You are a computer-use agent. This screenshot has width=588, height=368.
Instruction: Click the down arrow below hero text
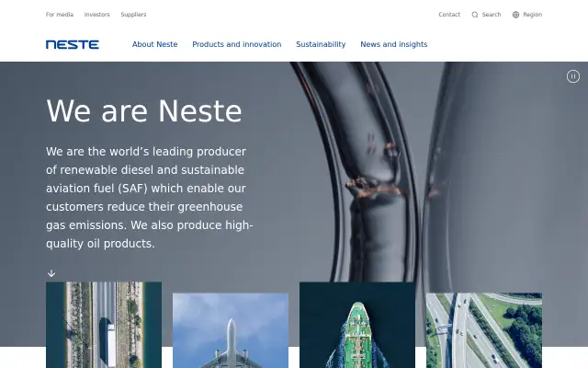coord(51,273)
